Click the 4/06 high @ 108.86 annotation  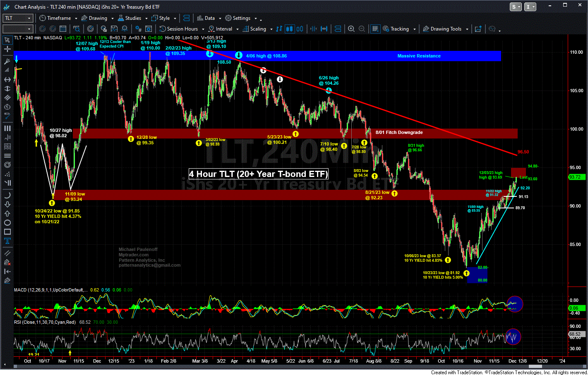(x=266, y=56)
